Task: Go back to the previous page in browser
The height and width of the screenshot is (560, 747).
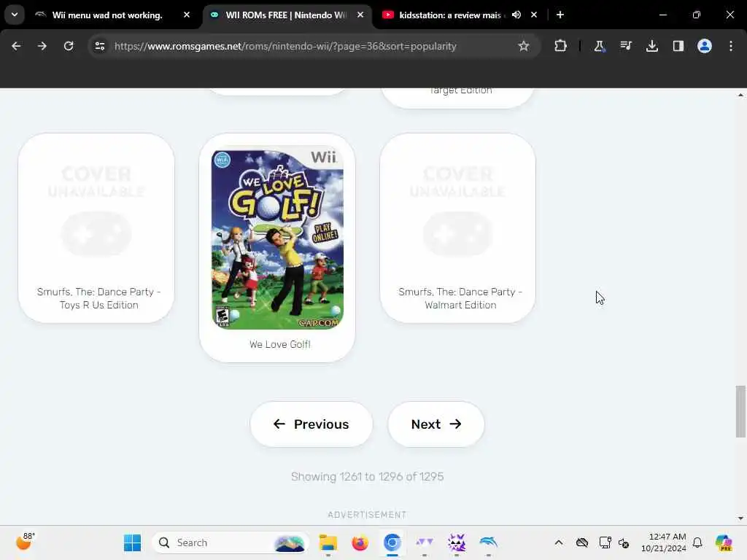Action: [x=16, y=46]
